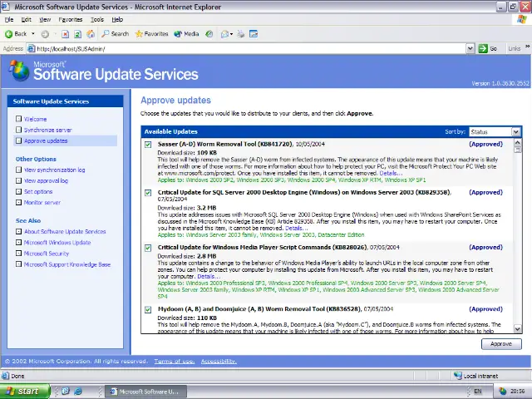Screen dimensions: 532x399
Task: Click the Software Update Services globe logo
Action: coord(18,70)
